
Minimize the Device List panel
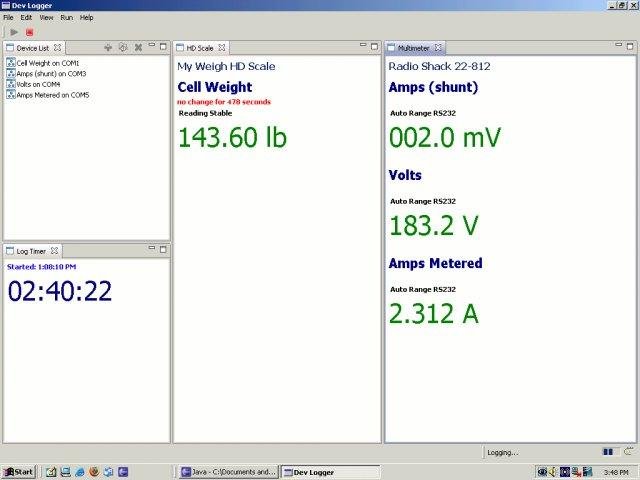(x=151, y=45)
